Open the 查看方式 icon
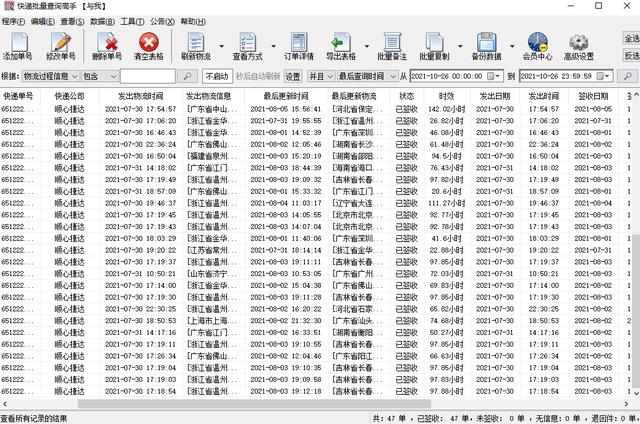 point(247,42)
